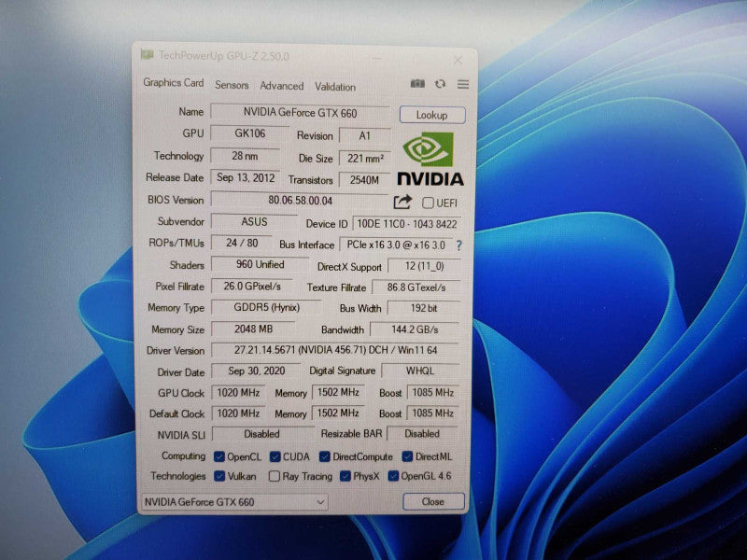Click the Resizable BAR value Disabled

422,434
